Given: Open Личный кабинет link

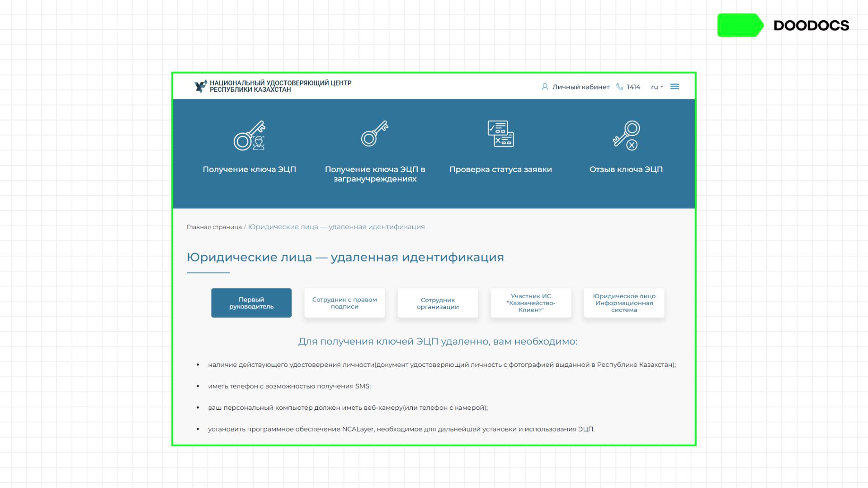Looking at the screenshot, I should 580,87.
